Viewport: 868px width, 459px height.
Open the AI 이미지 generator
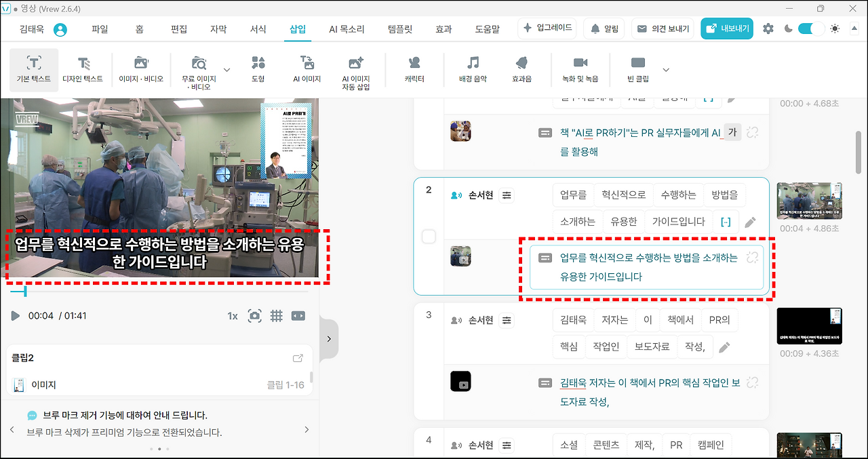coord(307,70)
